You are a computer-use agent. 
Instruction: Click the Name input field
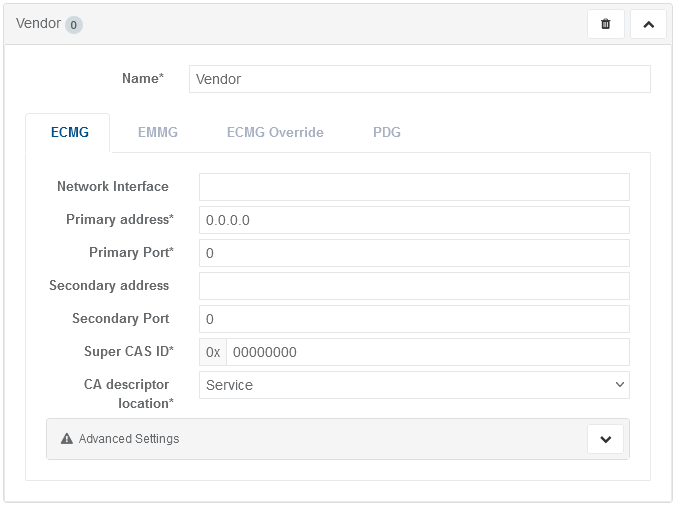click(420, 79)
